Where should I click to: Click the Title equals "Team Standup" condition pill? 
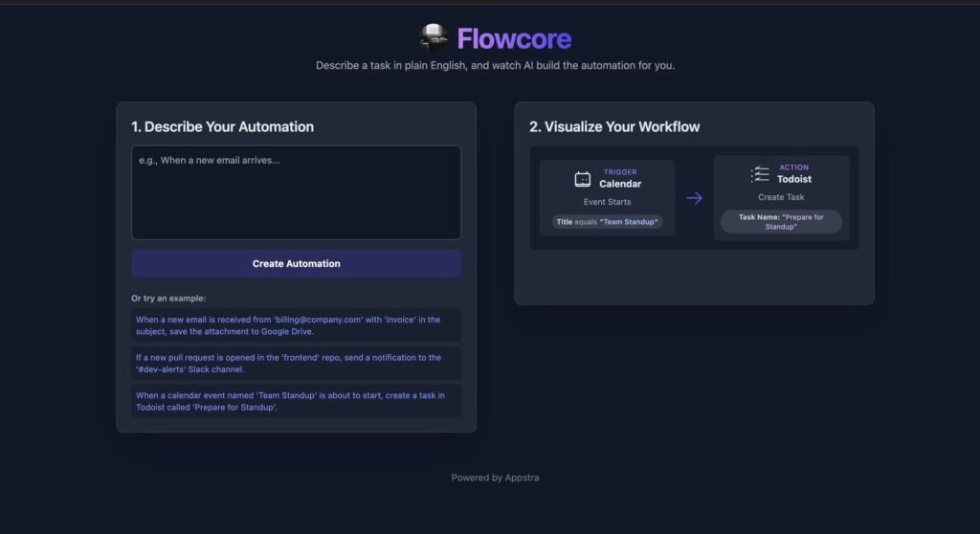pyautogui.click(x=607, y=222)
